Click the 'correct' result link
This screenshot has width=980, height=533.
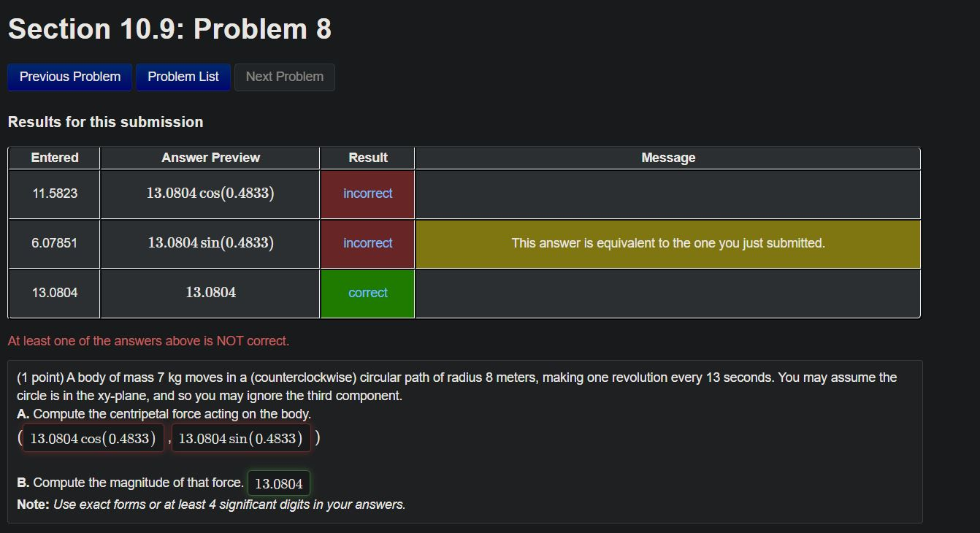[368, 293]
